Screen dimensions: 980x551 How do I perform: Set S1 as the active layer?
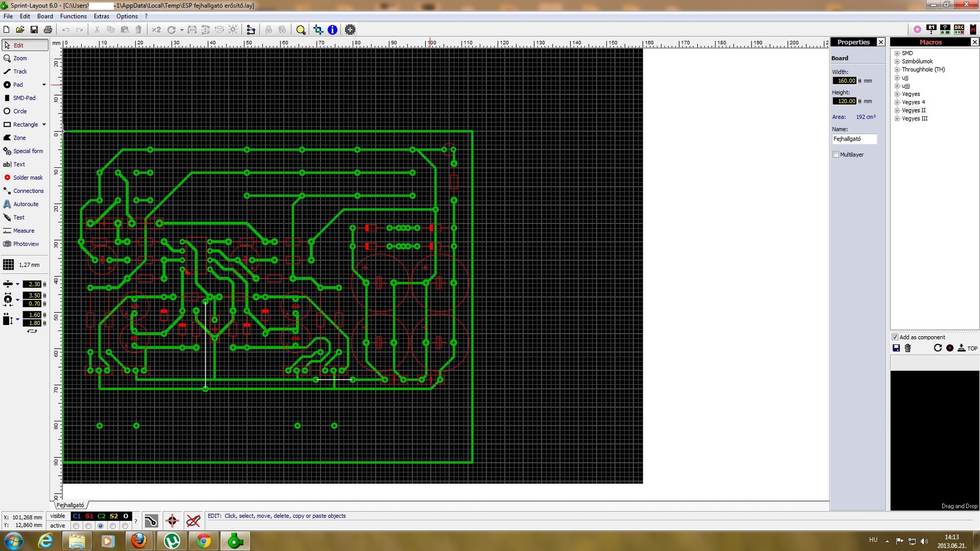pos(88,526)
